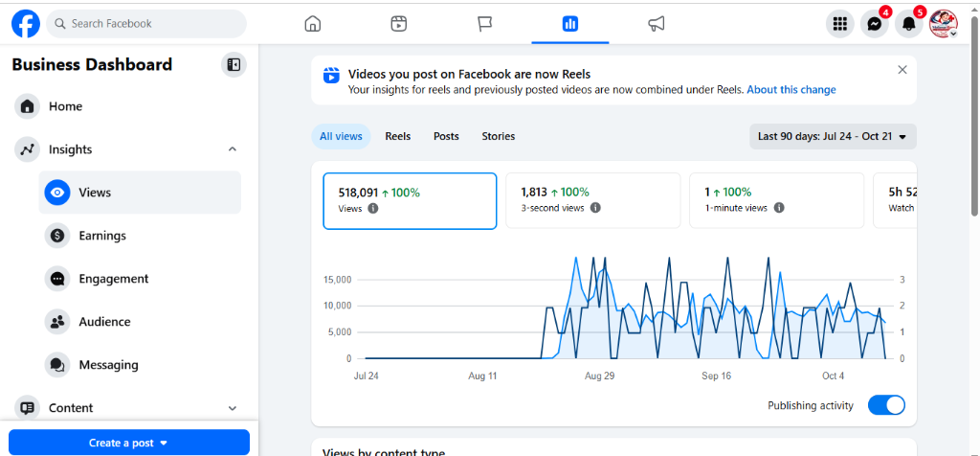Viewport: 980px width, 456px height.
Task: Select the partially visible Watch time card
Action: tap(895, 201)
